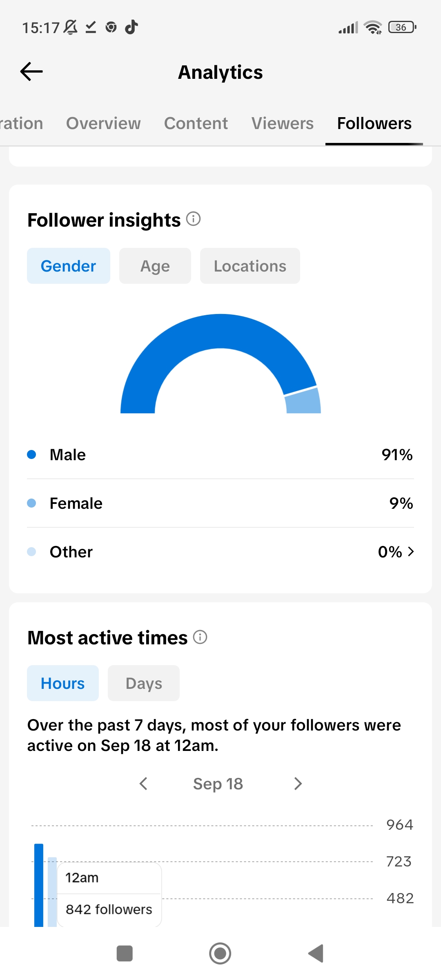Tap the battery indicator in status bar
The image size is (441, 980).
pos(402,27)
